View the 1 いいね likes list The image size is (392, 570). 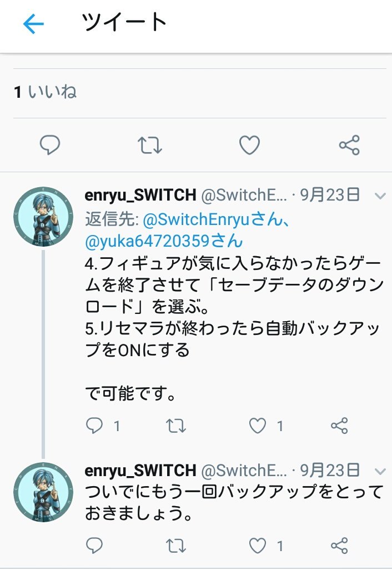[x=46, y=92]
